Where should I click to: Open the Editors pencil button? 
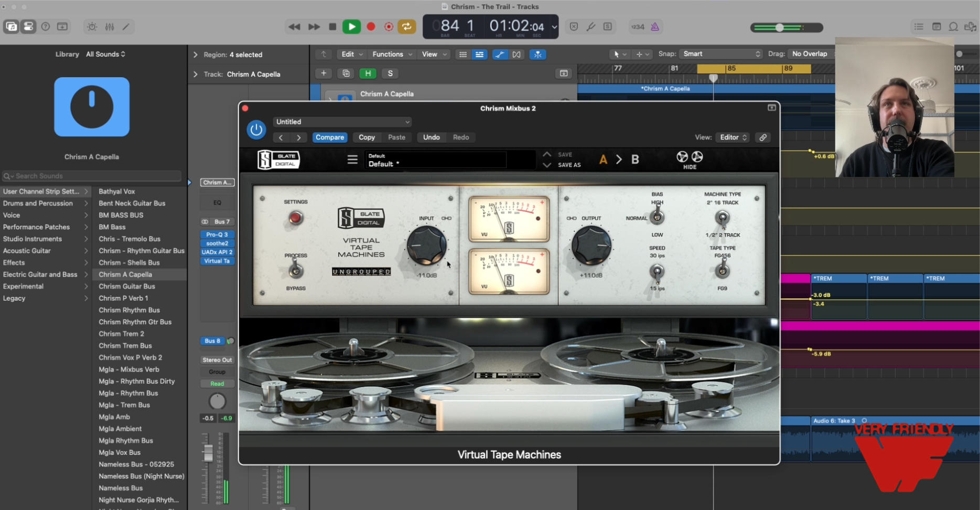pyautogui.click(x=126, y=27)
